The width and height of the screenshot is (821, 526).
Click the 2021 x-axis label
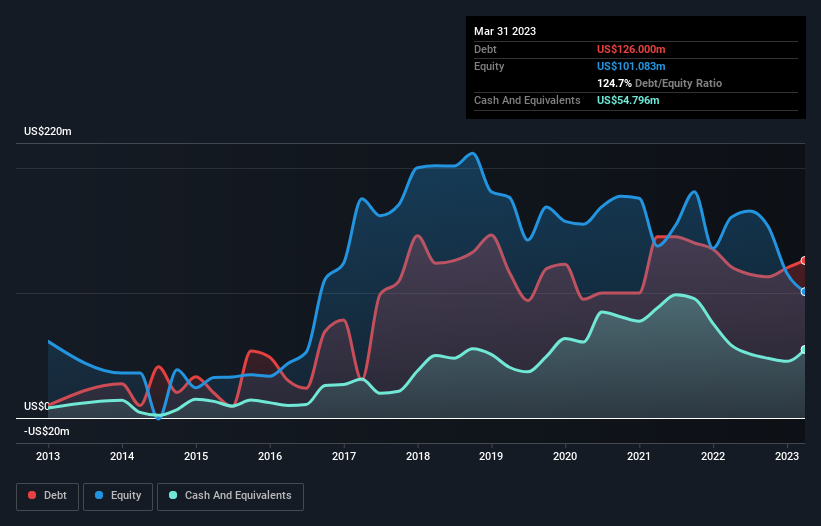click(x=639, y=456)
